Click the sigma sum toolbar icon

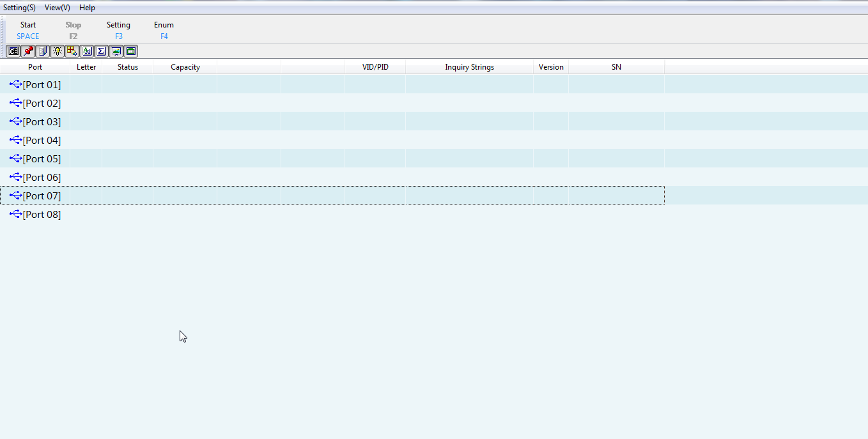(x=102, y=51)
